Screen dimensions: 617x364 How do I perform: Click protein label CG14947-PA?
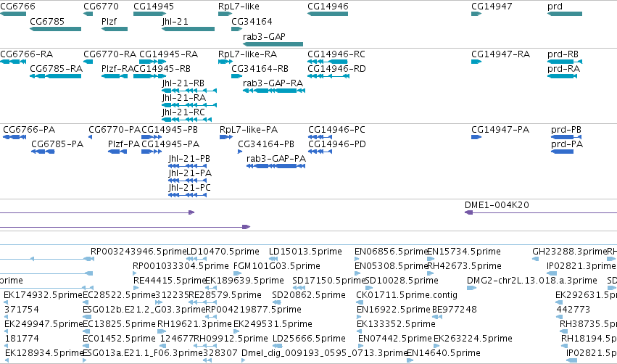point(500,130)
